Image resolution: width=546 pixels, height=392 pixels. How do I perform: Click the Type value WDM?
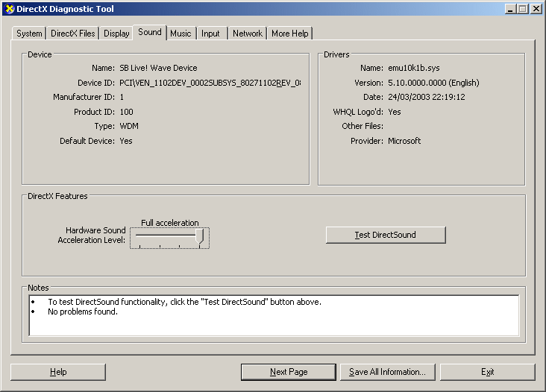129,126
